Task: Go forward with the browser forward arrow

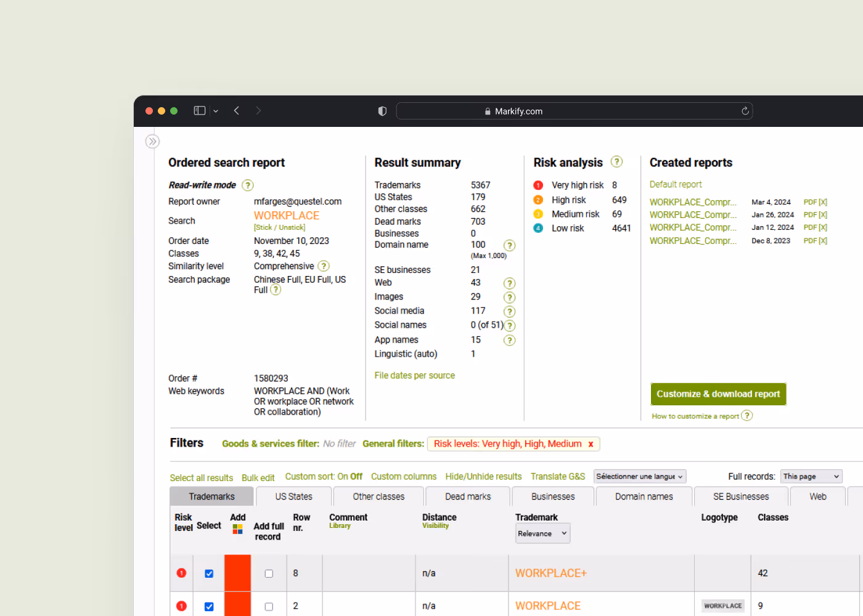Action: [258, 111]
